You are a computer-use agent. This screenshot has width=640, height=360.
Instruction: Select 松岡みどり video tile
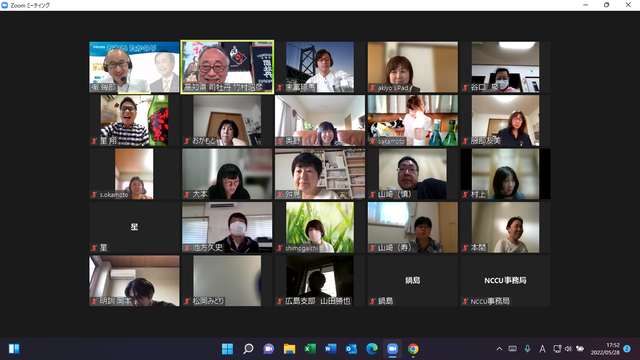(x=227, y=281)
